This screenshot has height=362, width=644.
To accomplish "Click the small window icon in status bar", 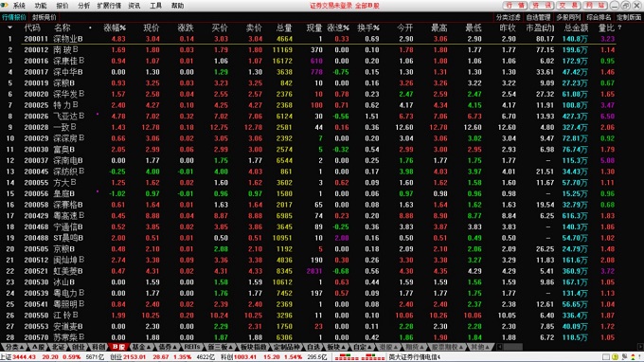I will [606, 356].
